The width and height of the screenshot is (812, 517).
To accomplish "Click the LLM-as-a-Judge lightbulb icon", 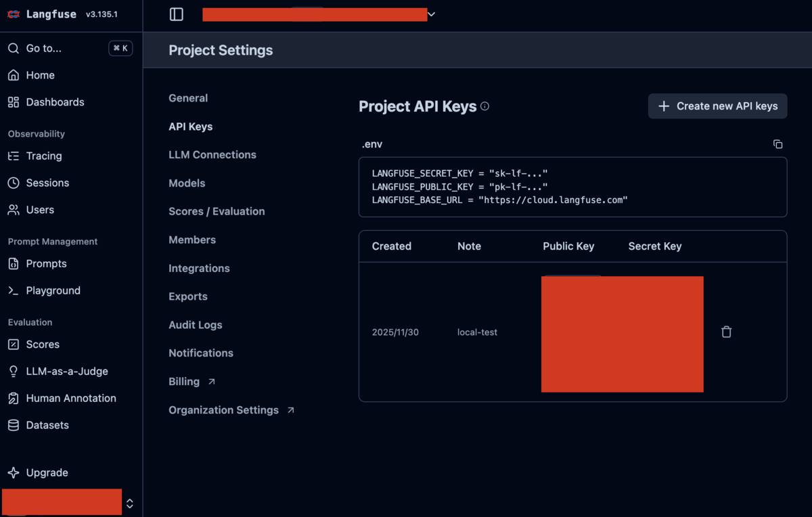I will pyautogui.click(x=14, y=372).
